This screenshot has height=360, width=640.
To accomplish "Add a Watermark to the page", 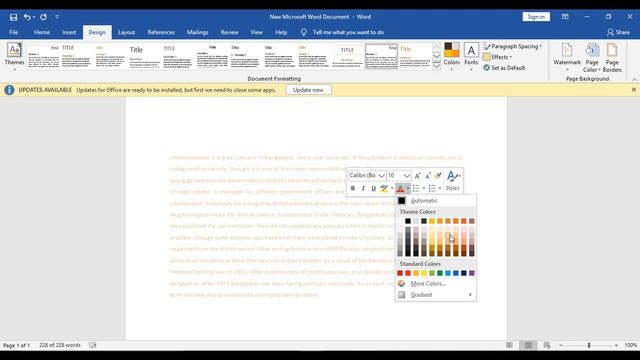I will [x=567, y=56].
